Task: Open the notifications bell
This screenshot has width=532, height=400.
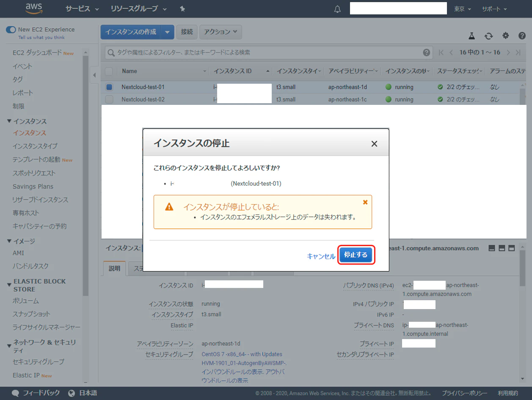Action: (337, 9)
